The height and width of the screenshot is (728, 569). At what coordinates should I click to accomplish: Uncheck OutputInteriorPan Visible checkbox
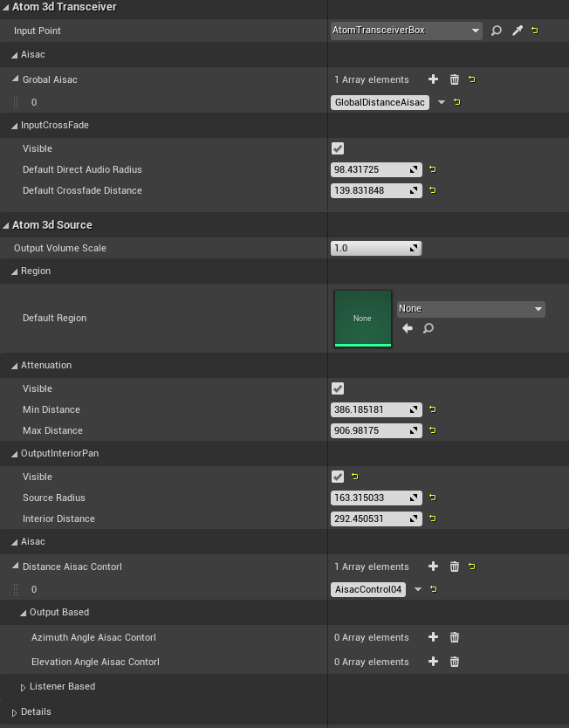coord(338,477)
